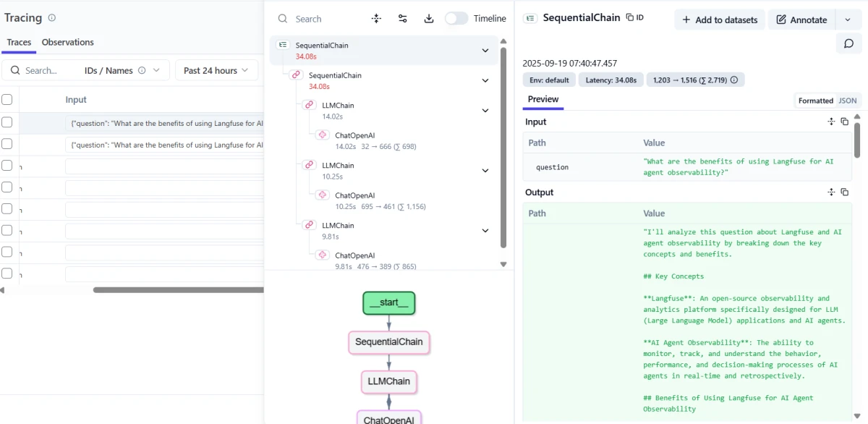Check the checkbox of the highlighted trace row
The height and width of the screenshot is (424, 868).
point(7,122)
